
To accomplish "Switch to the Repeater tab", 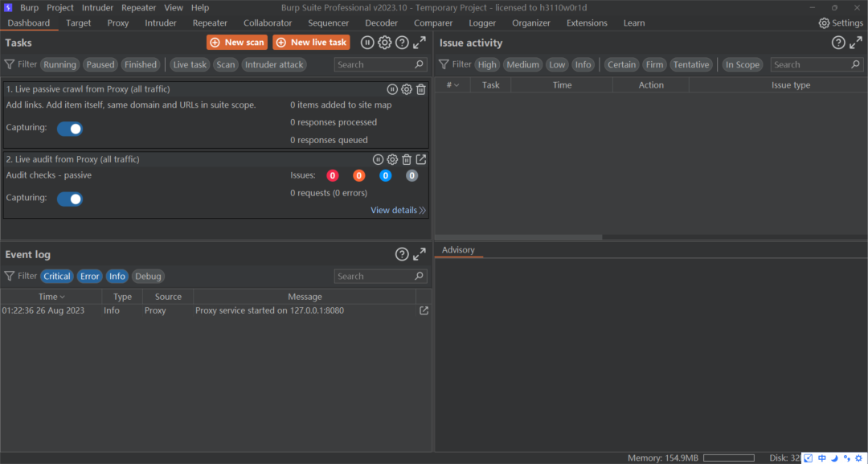I will pyautogui.click(x=210, y=23).
